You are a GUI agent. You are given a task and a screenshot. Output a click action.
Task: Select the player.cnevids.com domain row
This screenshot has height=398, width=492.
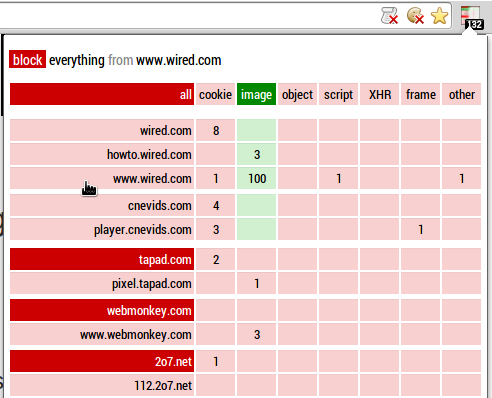(x=102, y=229)
